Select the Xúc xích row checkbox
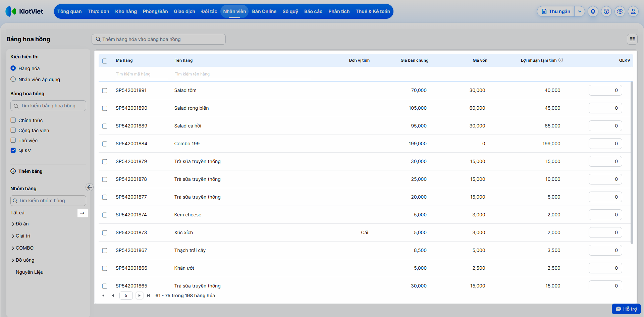 click(x=105, y=233)
